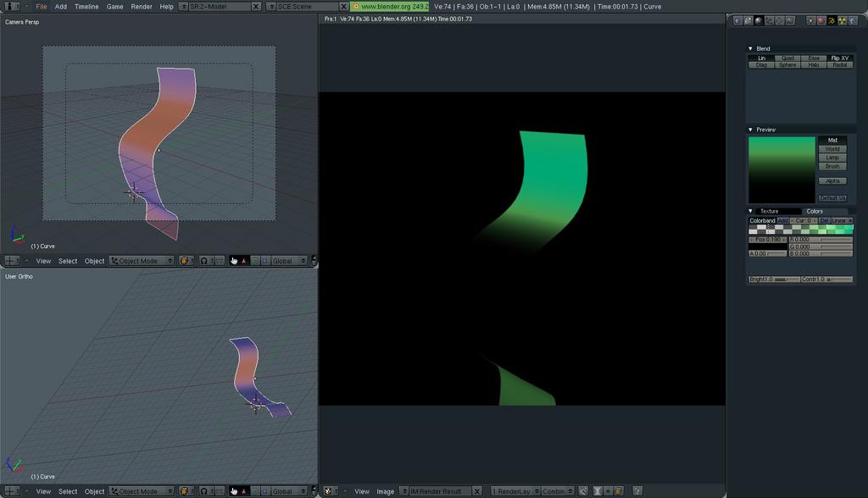Click the World preview type button

click(832, 149)
